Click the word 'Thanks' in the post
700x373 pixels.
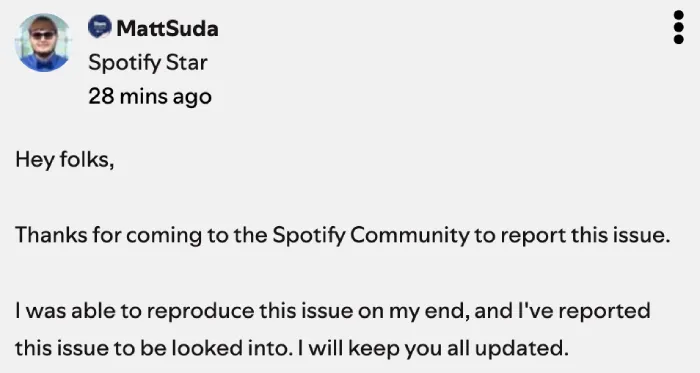[51, 235]
